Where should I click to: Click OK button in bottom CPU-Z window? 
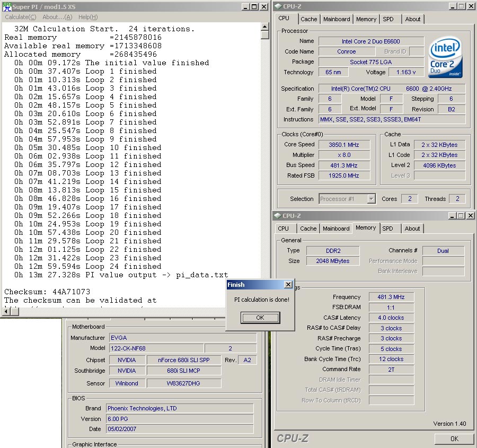coord(454,438)
